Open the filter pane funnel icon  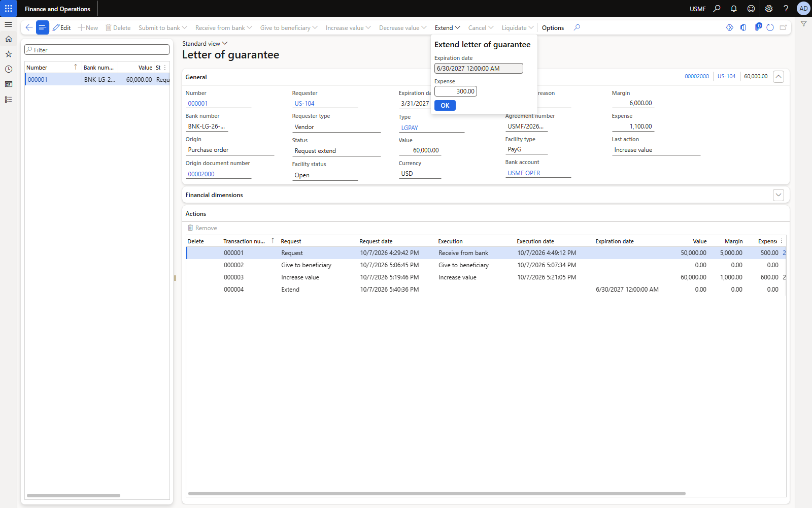(804, 24)
